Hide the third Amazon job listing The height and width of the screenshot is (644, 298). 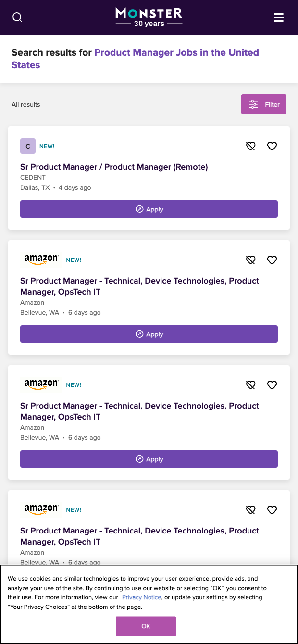point(250,509)
